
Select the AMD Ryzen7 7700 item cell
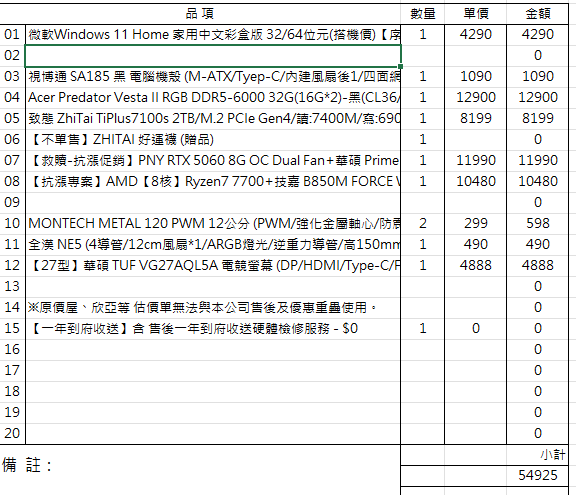click(213, 181)
